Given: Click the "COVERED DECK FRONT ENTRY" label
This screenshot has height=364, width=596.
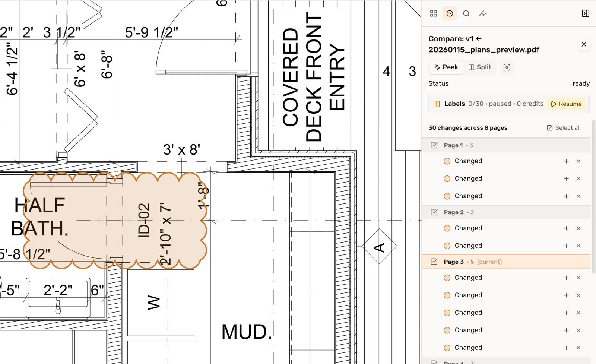Looking at the screenshot, I should tap(314, 77).
